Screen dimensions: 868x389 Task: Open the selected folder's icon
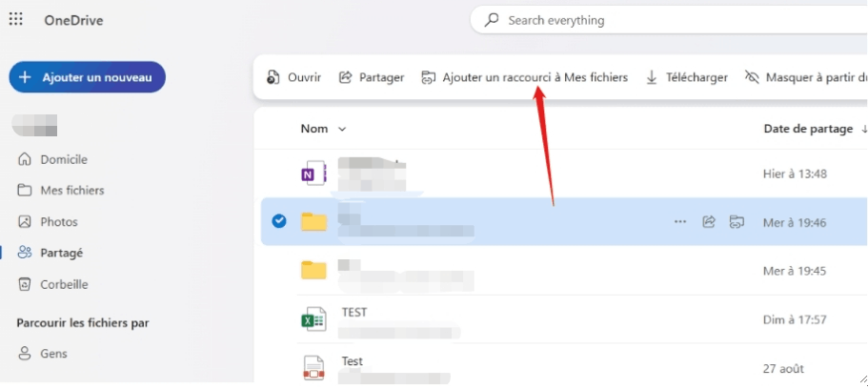[x=313, y=221]
